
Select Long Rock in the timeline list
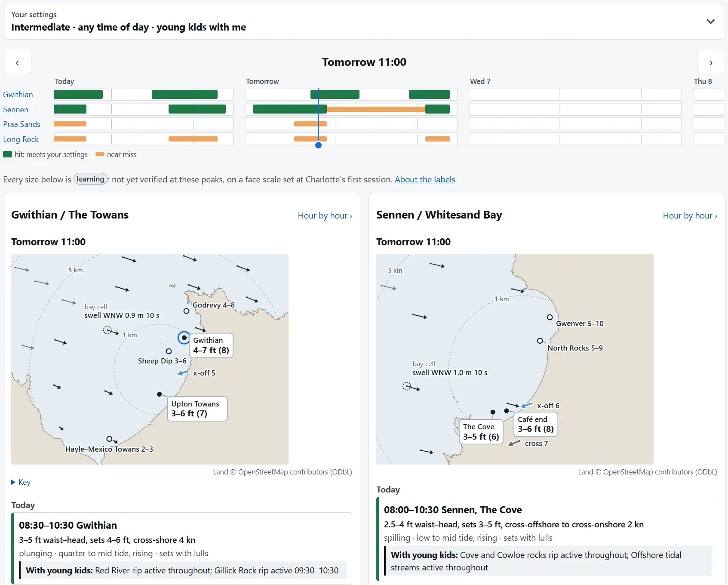[21, 139]
